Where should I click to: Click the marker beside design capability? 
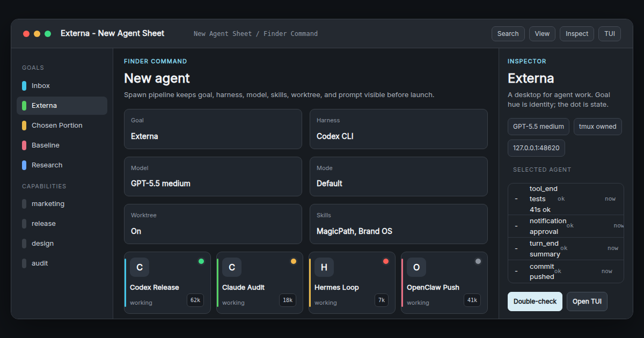24,244
